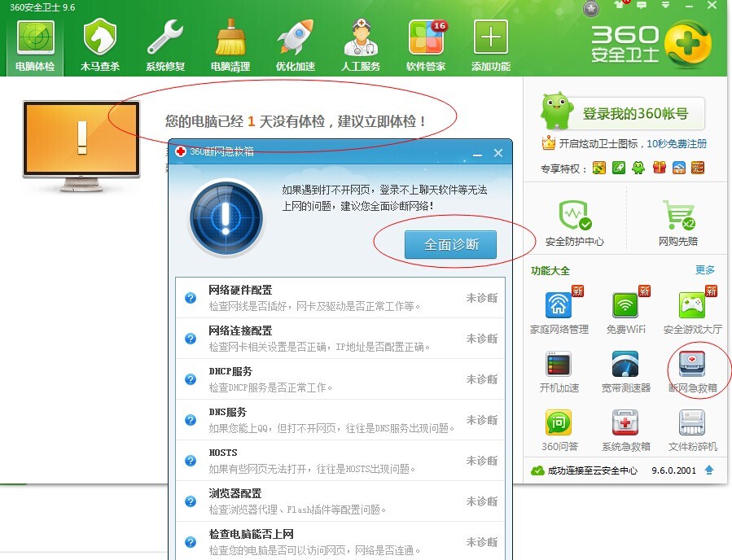Open 断网急救箱 tool icon
Viewport: 732px width, 560px height.
click(x=692, y=371)
